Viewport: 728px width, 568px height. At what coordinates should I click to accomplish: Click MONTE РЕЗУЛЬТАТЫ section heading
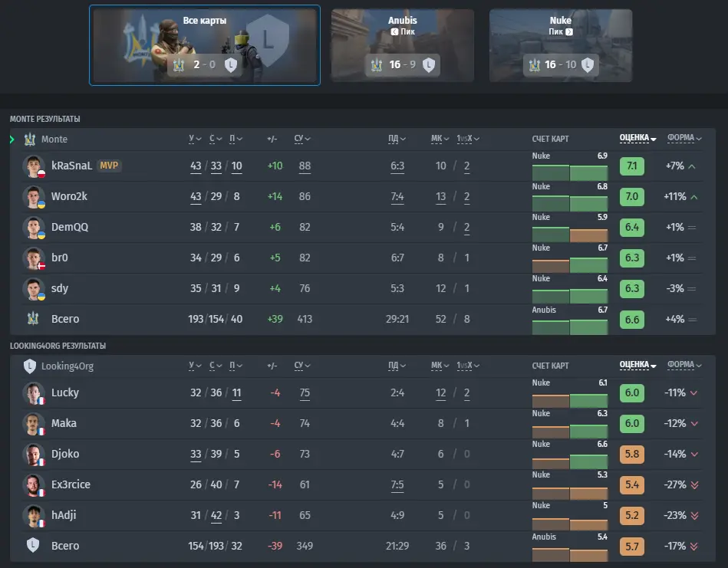coord(45,119)
